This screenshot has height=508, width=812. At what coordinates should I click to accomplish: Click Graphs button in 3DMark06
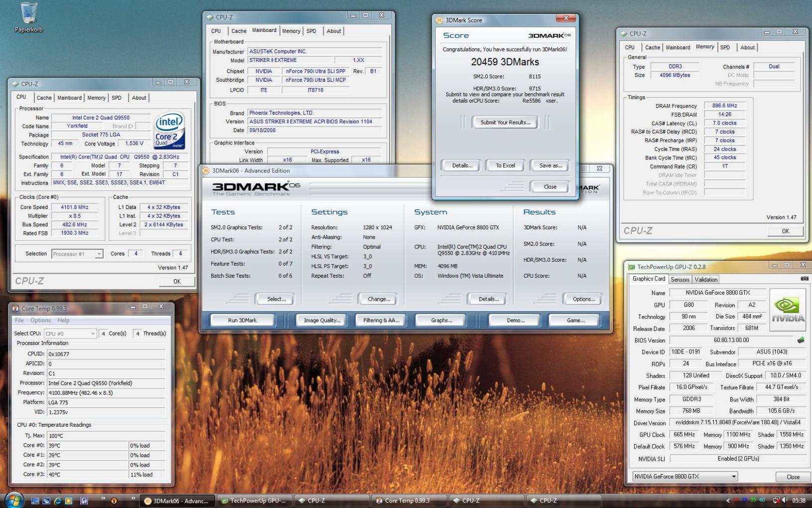[441, 320]
